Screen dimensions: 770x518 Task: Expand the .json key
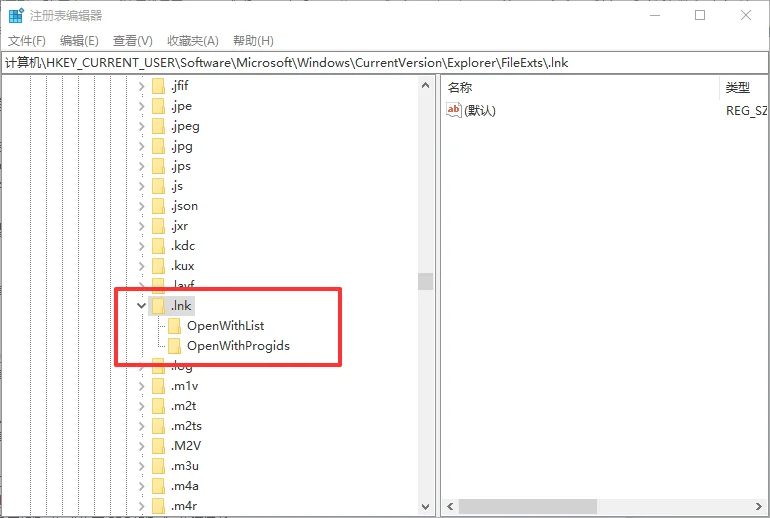coord(141,206)
